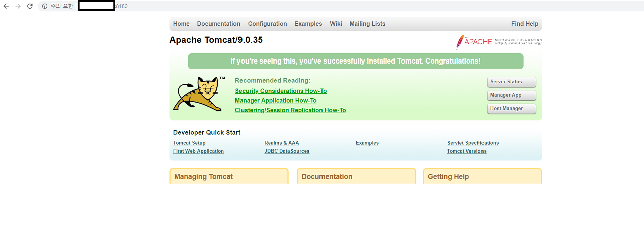Open the Home navigation item

point(181,24)
